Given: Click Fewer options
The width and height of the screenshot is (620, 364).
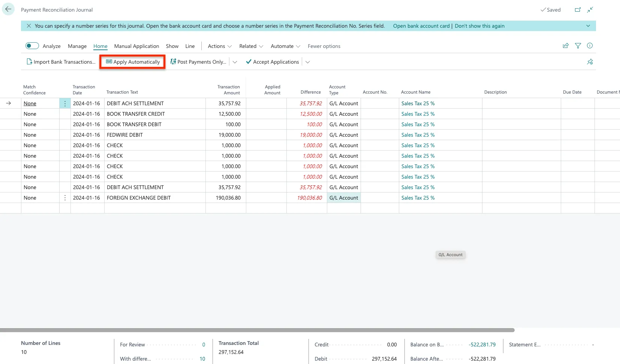Looking at the screenshot, I should tap(324, 46).
